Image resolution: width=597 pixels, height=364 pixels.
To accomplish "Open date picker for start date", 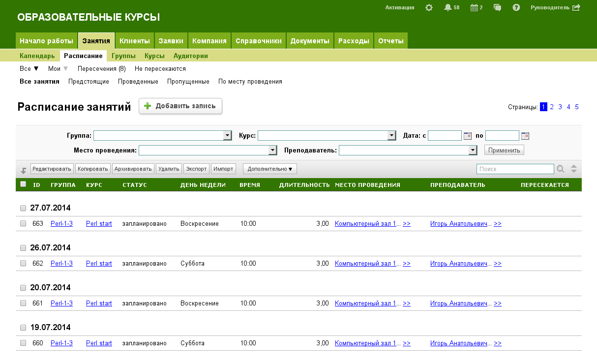I will coord(468,136).
